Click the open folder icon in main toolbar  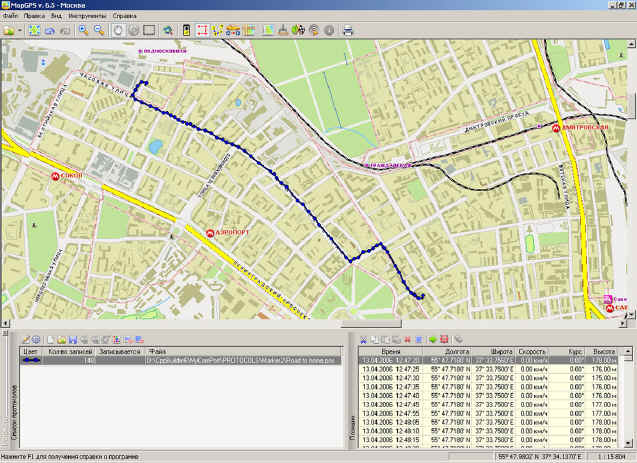click(x=8, y=31)
